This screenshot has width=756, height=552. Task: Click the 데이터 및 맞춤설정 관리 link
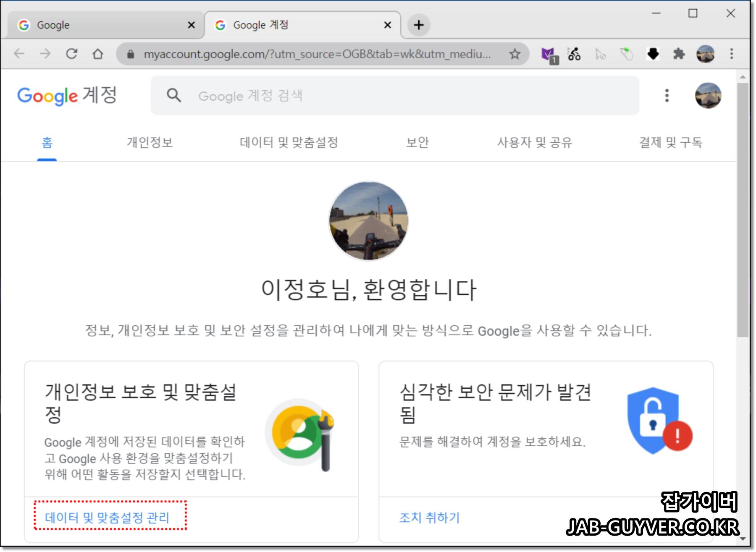(x=108, y=518)
